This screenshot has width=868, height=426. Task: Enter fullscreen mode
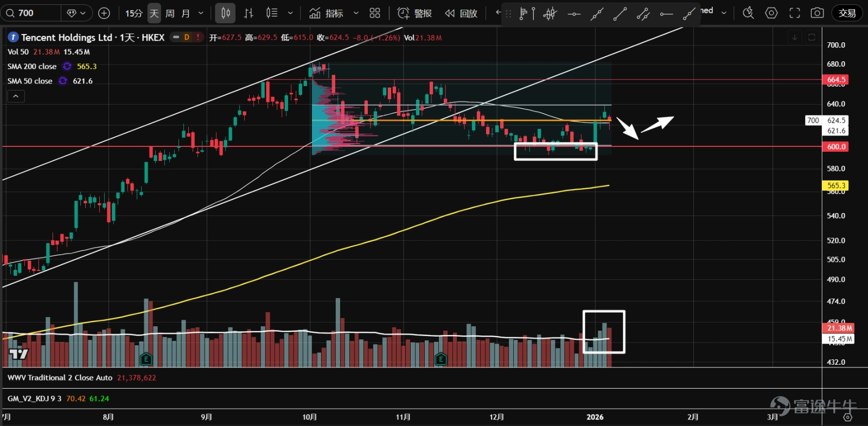pyautogui.click(x=795, y=13)
